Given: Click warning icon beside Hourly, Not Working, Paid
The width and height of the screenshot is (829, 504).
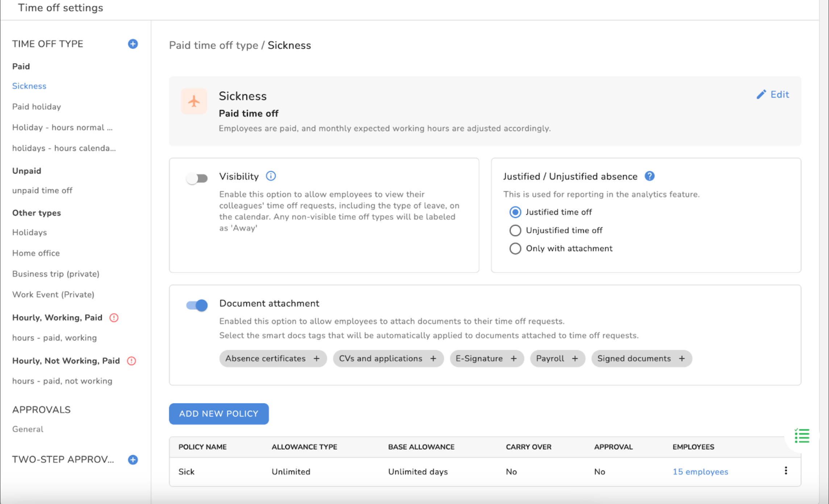Looking at the screenshot, I should tap(131, 361).
